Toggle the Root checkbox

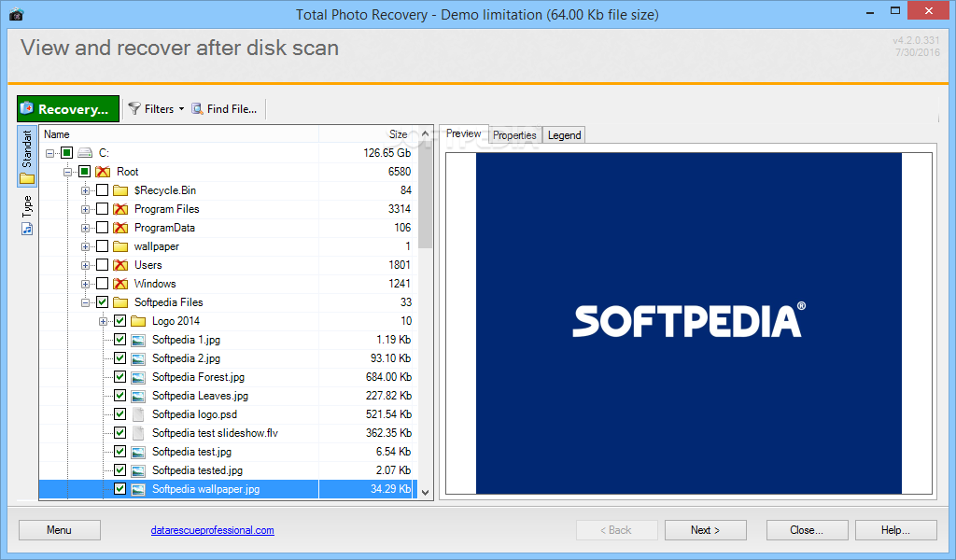(85, 172)
